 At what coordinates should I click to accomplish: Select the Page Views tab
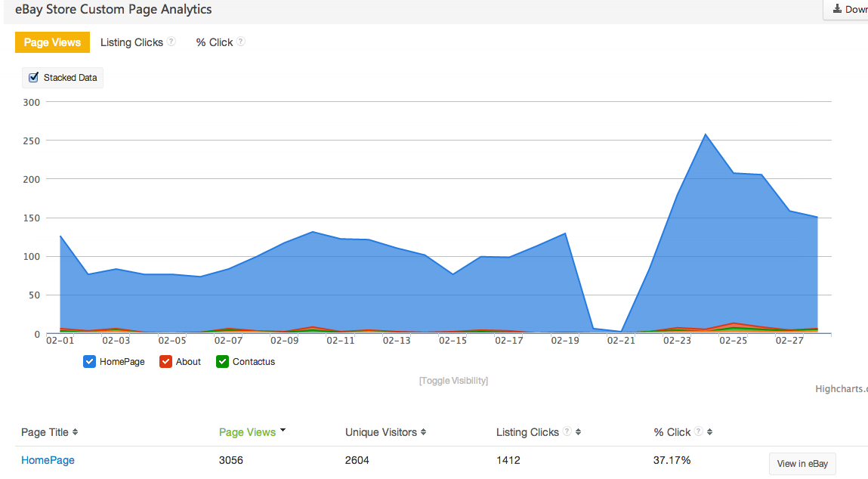click(x=52, y=42)
